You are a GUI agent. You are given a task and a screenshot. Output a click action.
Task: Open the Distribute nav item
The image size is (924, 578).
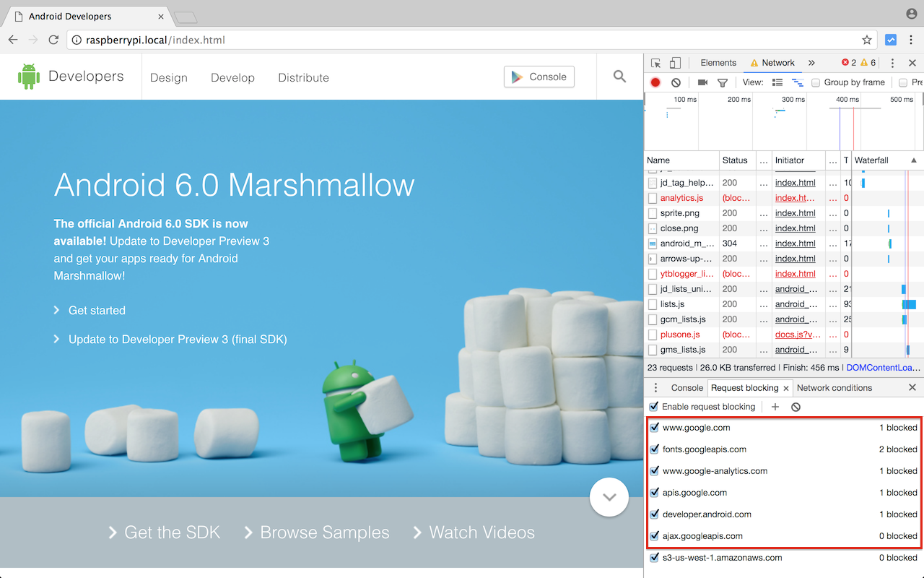pyautogui.click(x=303, y=77)
